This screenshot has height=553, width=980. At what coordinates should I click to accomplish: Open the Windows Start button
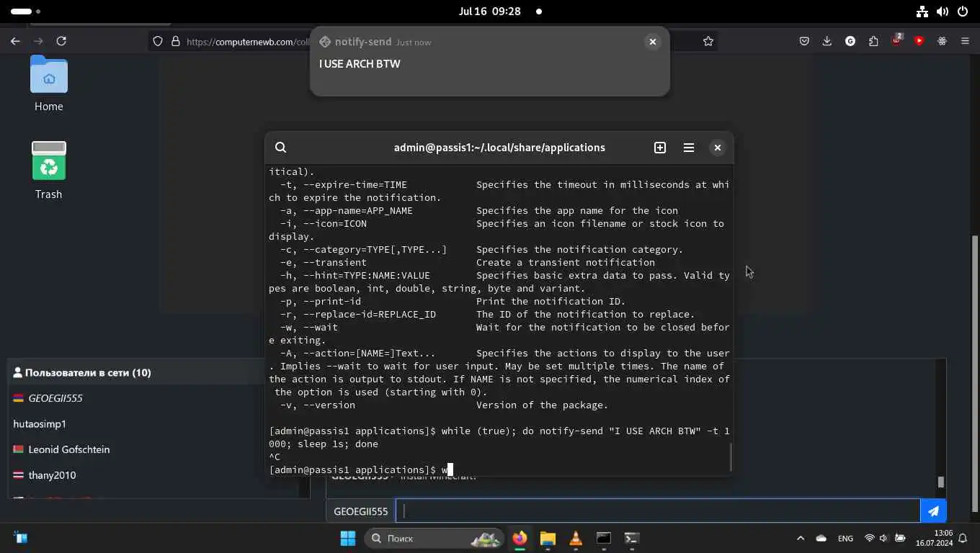click(347, 538)
